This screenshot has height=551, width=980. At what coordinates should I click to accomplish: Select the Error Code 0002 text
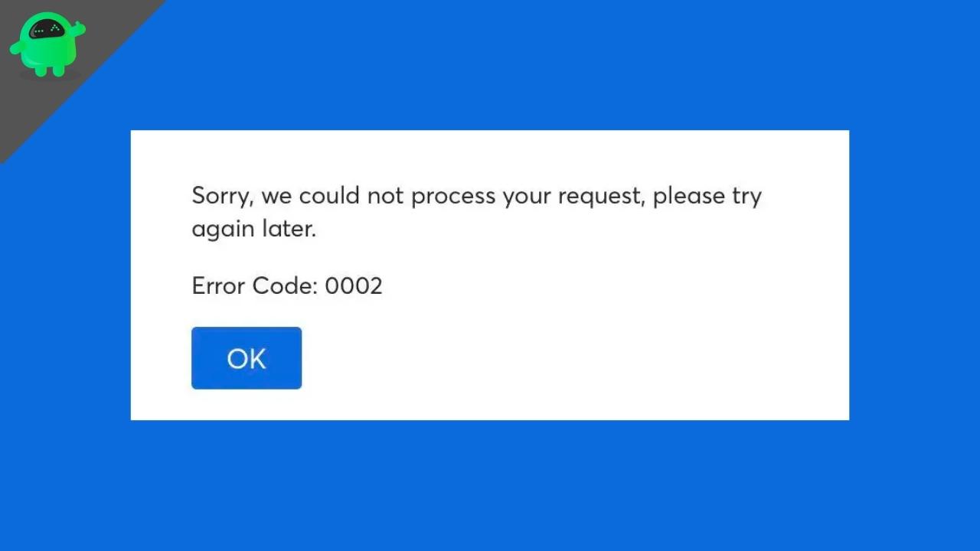pos(287,285)
